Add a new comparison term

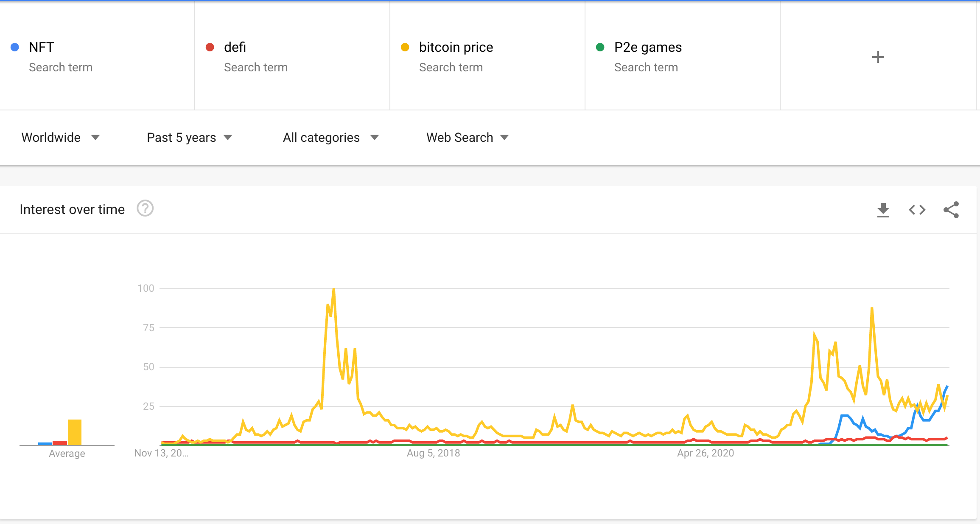click(x=878, y=57)
